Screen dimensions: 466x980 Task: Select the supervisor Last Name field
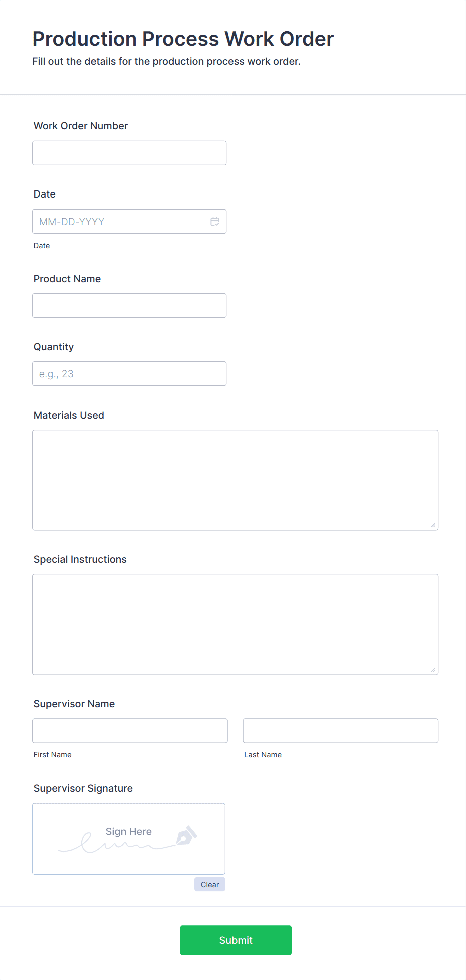pyautogui.click(x=340, y=730)
